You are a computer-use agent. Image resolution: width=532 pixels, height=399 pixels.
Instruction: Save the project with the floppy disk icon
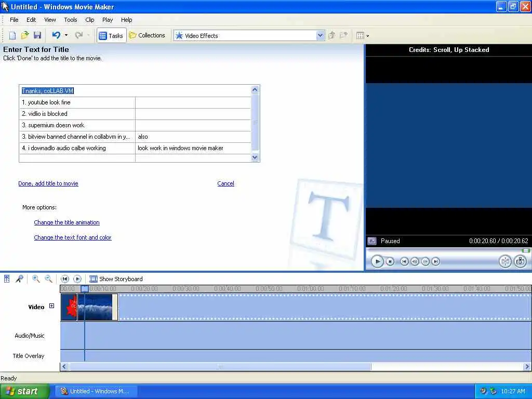tap(37, 35)
